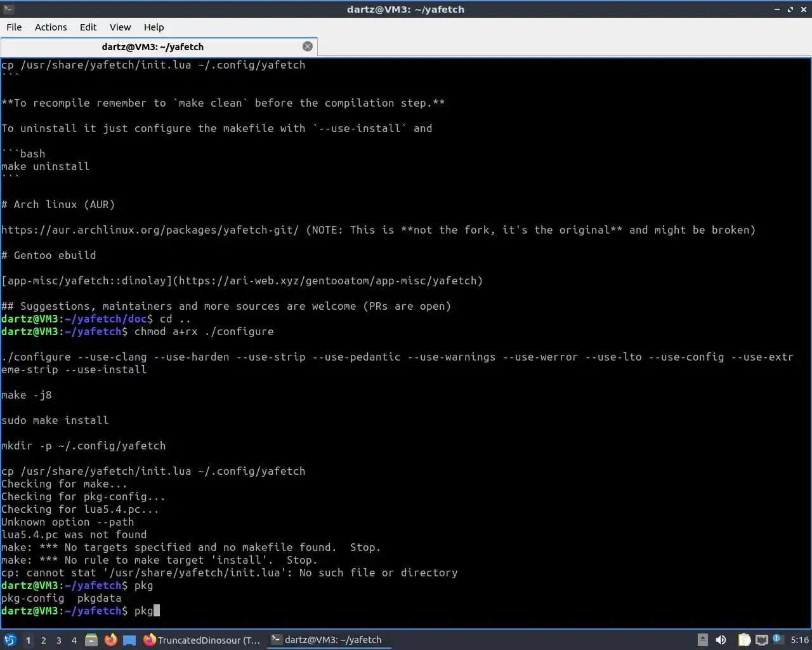Open the clipboard manager tray icon
812x650 pixels.
click(x=744, y=640)
